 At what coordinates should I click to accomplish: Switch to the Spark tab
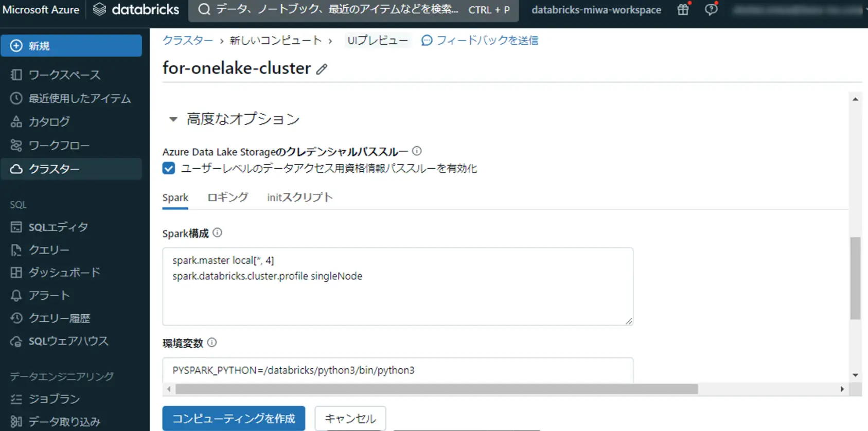(x=175, y=198)
